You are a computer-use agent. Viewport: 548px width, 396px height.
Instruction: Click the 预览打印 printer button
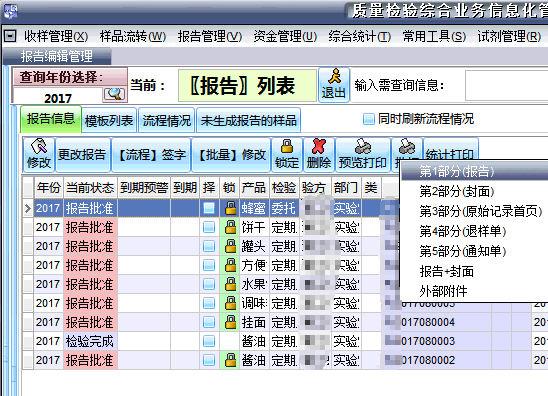pos(363,154)
